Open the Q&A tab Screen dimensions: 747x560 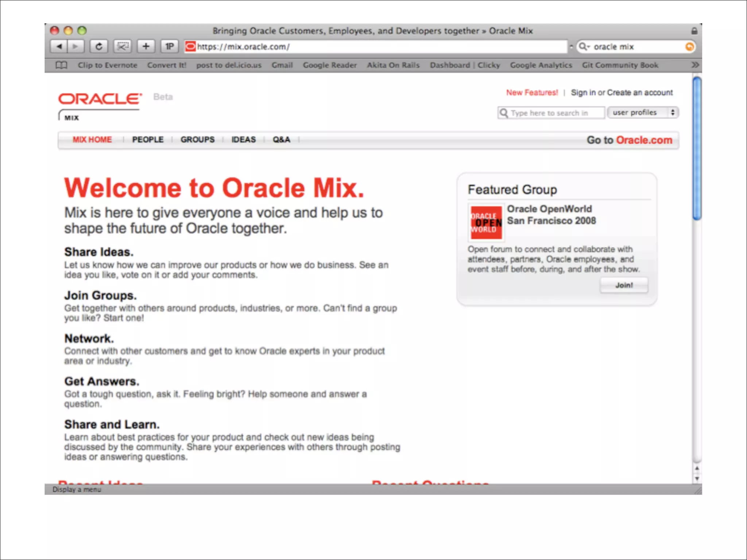[282, 140]
